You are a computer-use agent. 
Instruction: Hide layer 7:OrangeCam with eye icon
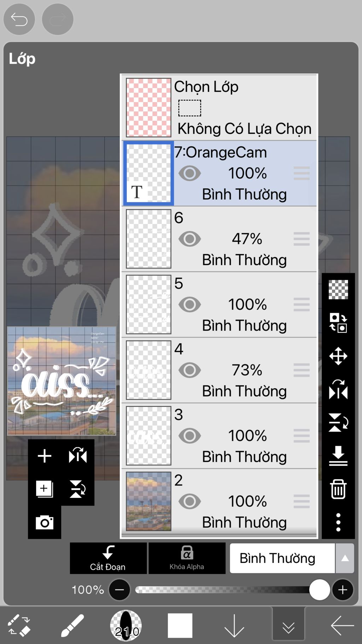[x=189, y=173]
